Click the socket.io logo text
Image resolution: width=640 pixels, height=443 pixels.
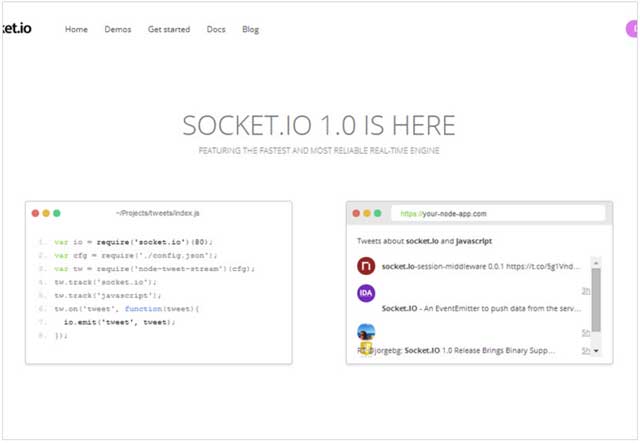[16, 28]
